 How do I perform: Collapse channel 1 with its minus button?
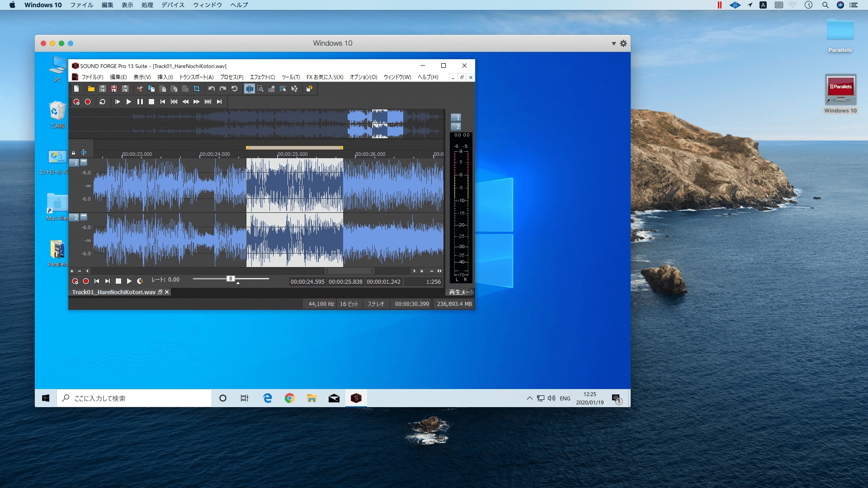pos(84,162)
